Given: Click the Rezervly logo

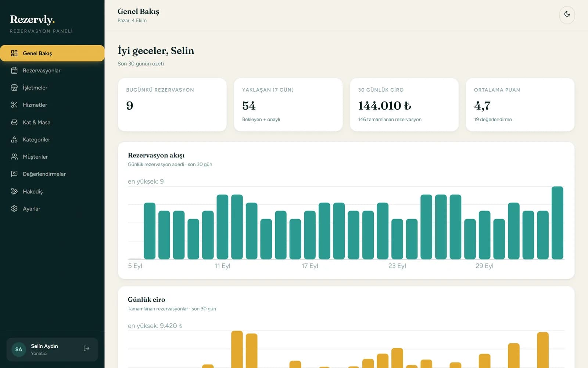Looking at the screenshot, I should (x=32, y=20).
